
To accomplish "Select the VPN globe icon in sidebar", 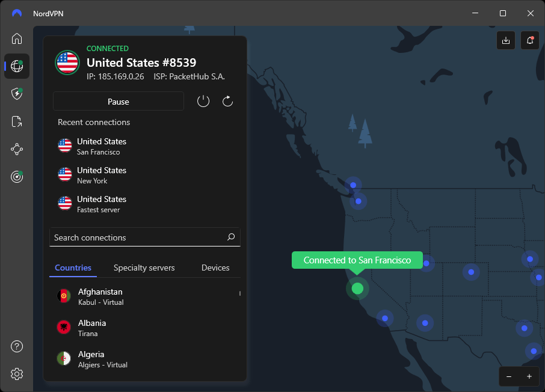I will pos(17,66).
